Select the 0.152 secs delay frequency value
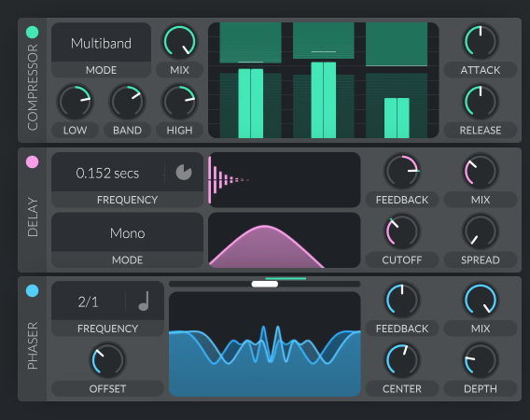 pos(107,174)
